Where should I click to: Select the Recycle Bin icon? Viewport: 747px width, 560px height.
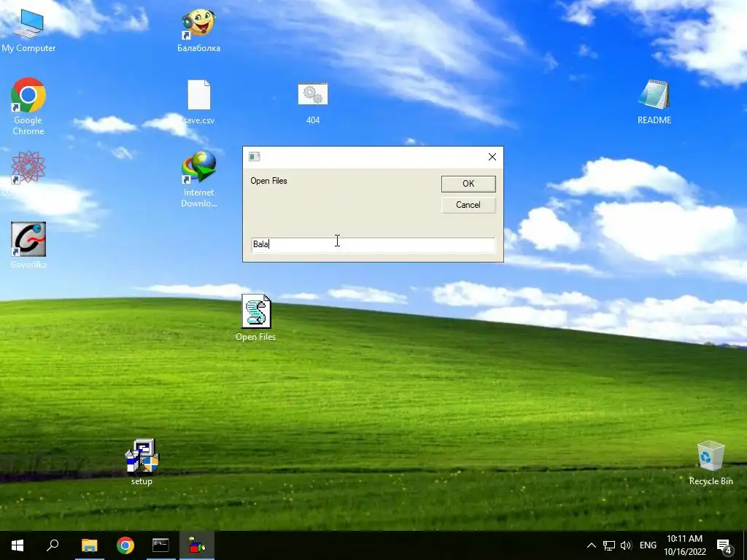point(711,463)
